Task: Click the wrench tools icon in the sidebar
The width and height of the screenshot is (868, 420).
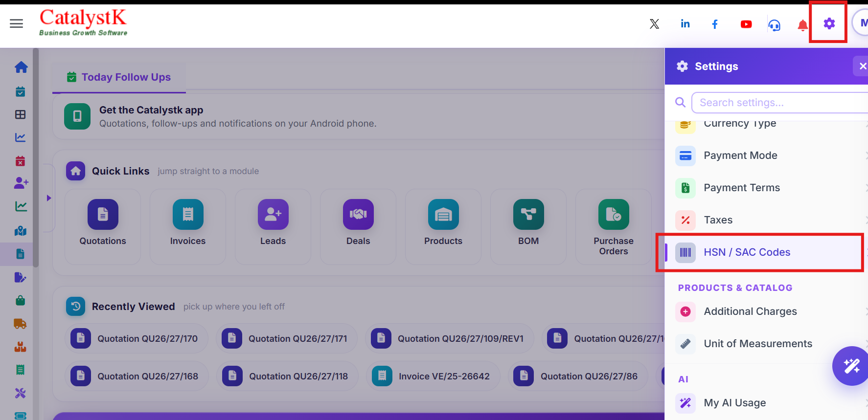Action: (x=21, y=393)
